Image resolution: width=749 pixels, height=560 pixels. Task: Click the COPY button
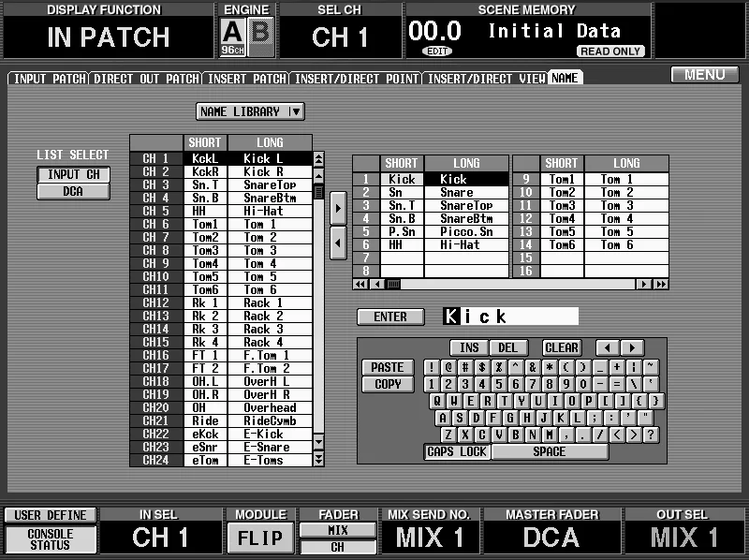click(x=388, y=385)
